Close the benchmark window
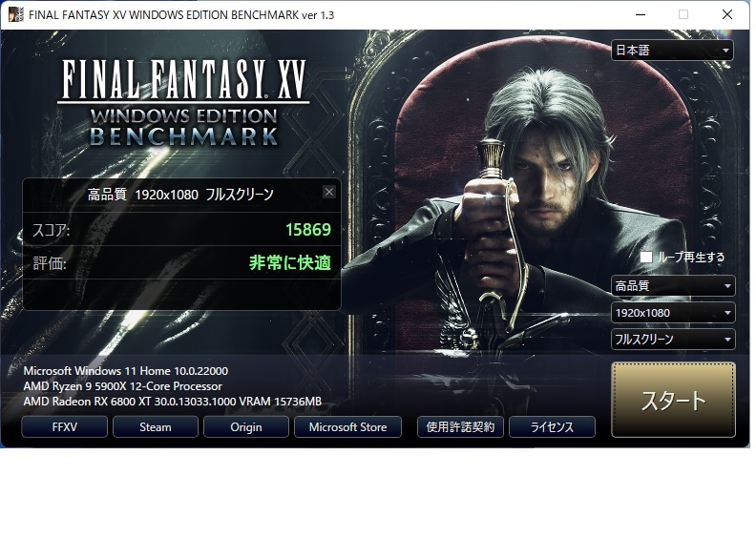 point(727,14)
